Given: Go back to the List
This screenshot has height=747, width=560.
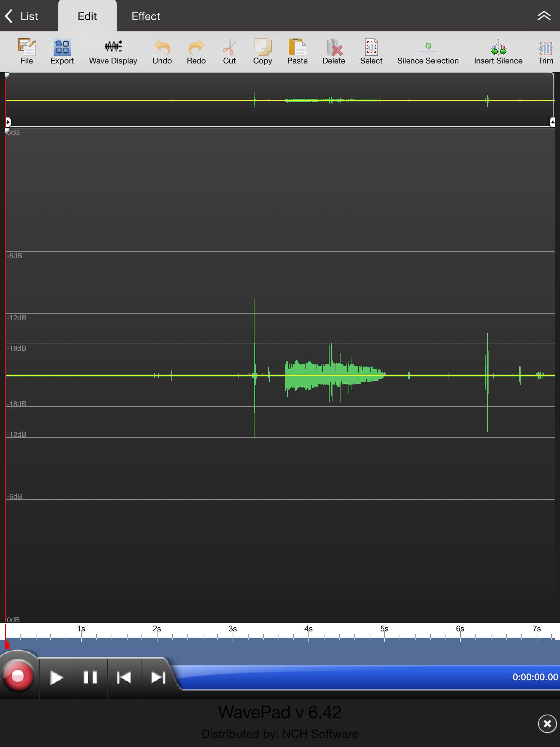Looking at the screenshot, I should (22, 16).
